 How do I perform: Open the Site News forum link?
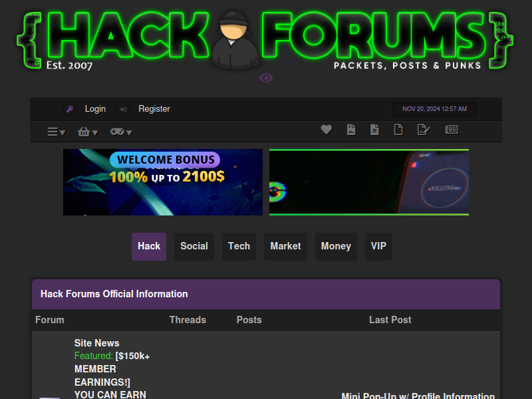[x=96, y=343]
